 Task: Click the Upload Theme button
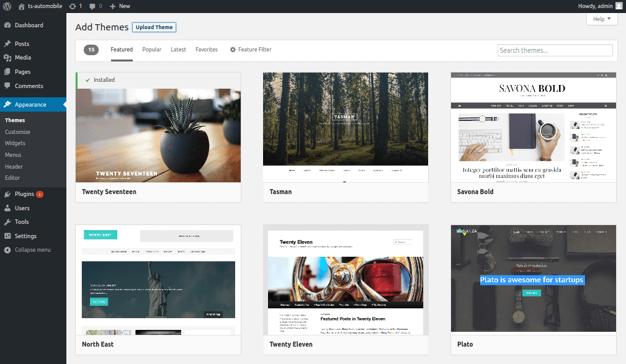point(154,27)
